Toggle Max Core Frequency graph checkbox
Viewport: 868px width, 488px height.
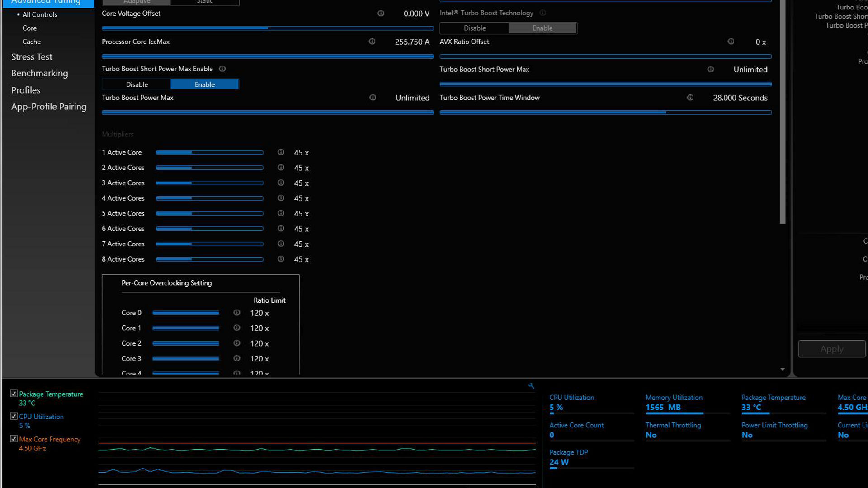coord(14,439)
